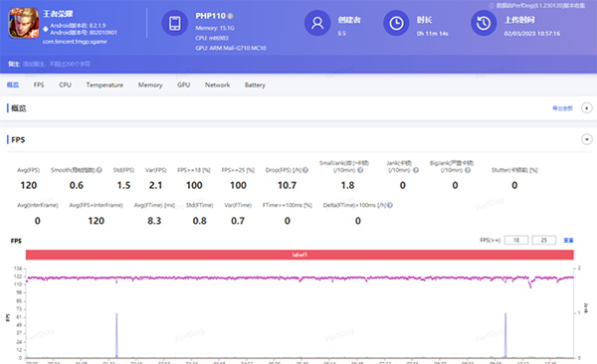
Task: Switch to the Temperature tab
Action: pos(104,85)
